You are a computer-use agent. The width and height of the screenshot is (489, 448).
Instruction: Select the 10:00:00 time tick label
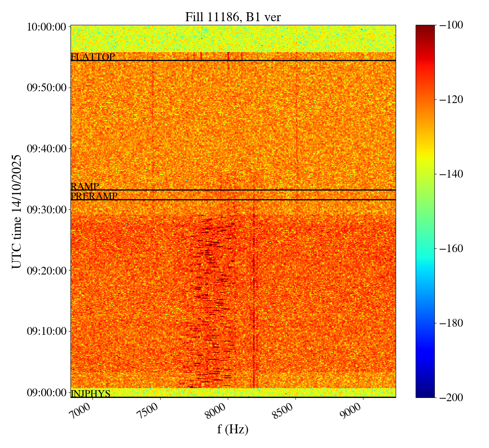pyautogui.click(x=46, y=27)
